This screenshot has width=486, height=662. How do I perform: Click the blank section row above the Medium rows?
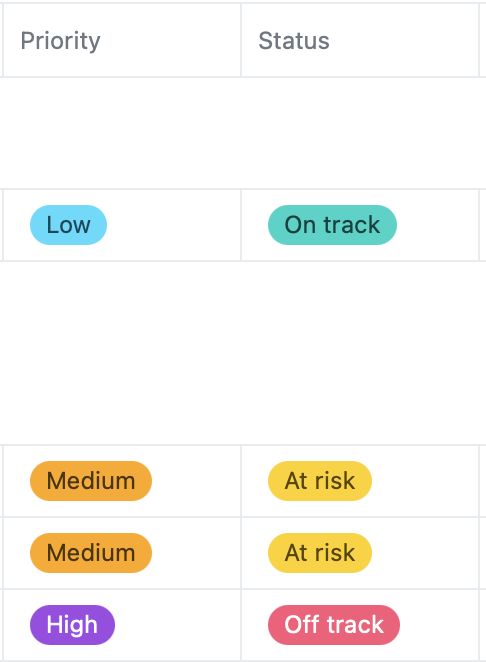pos(243,353)
